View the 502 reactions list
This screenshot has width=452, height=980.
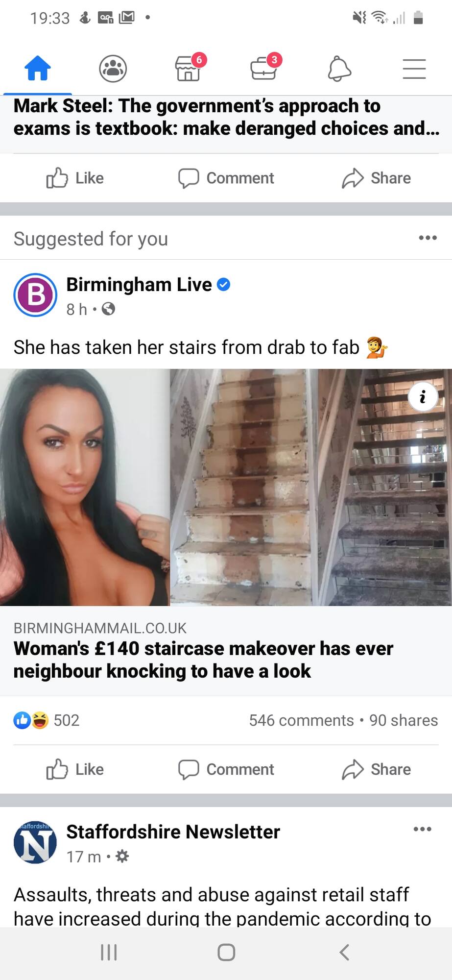(47, 720)
